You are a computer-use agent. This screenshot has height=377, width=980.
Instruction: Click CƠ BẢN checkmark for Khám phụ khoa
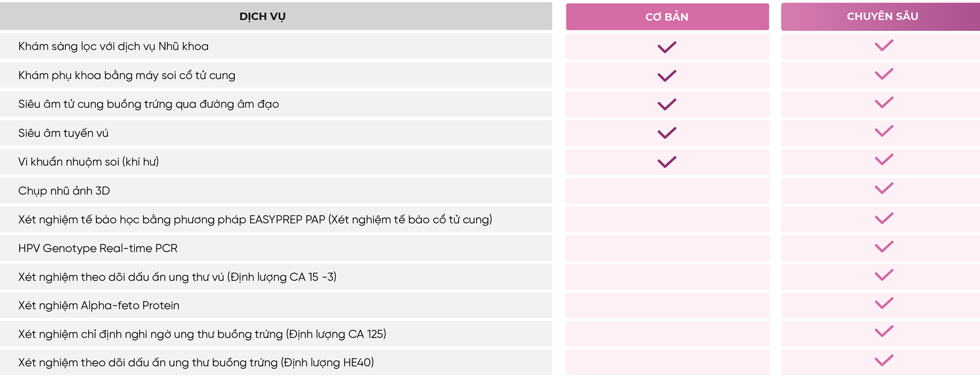click(x=667, y=76)
